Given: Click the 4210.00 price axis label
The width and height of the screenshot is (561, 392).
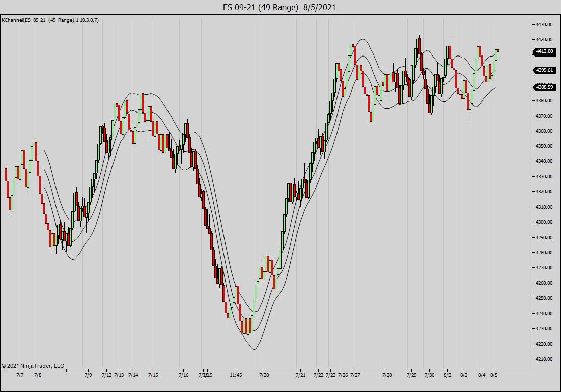Looking at the screenshot, I should coord(544,359).
